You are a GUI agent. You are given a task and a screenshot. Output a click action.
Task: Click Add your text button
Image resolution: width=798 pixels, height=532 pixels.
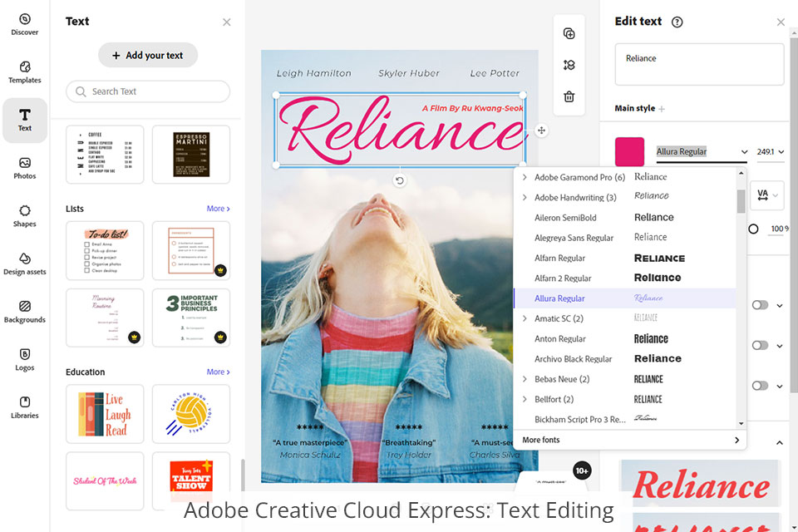pos(148,55)
